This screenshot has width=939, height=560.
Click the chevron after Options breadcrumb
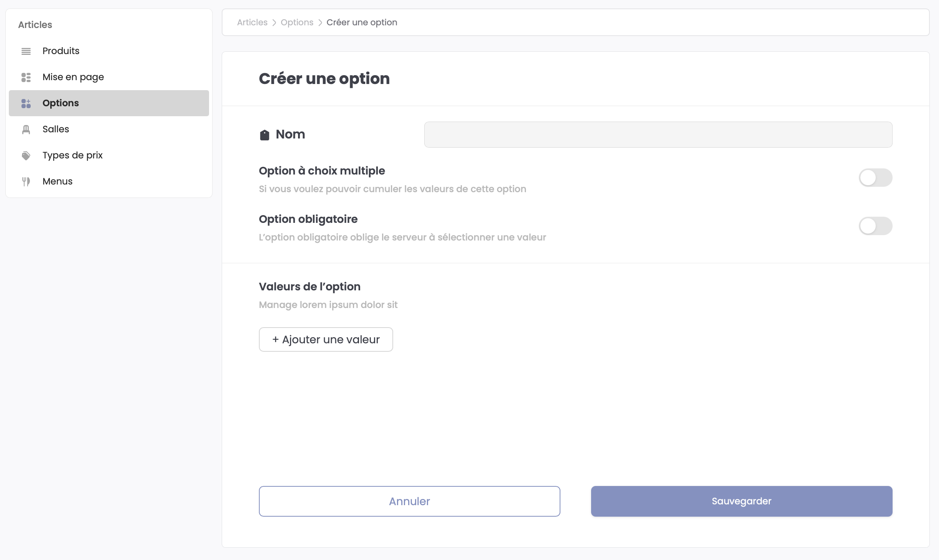[x=320, y=23]
